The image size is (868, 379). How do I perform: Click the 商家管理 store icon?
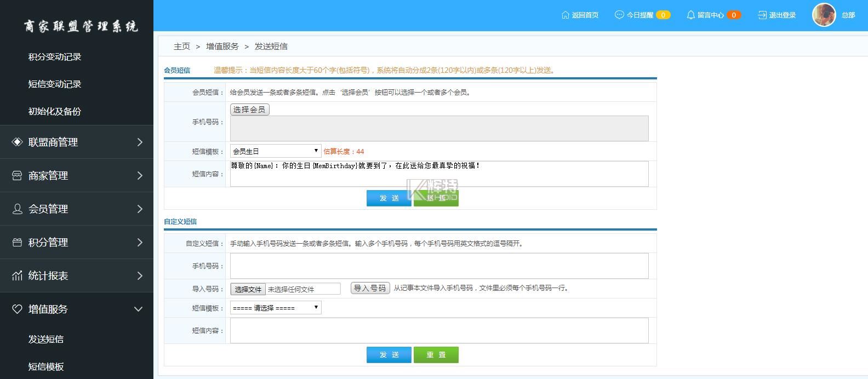coord(17,175)
